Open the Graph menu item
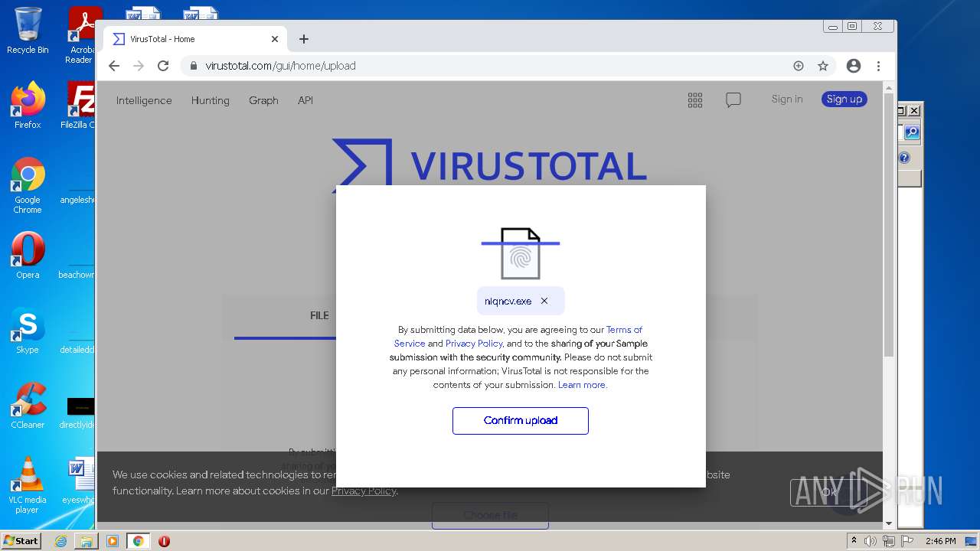Screen dimensions: 980x551 point(263,100)
